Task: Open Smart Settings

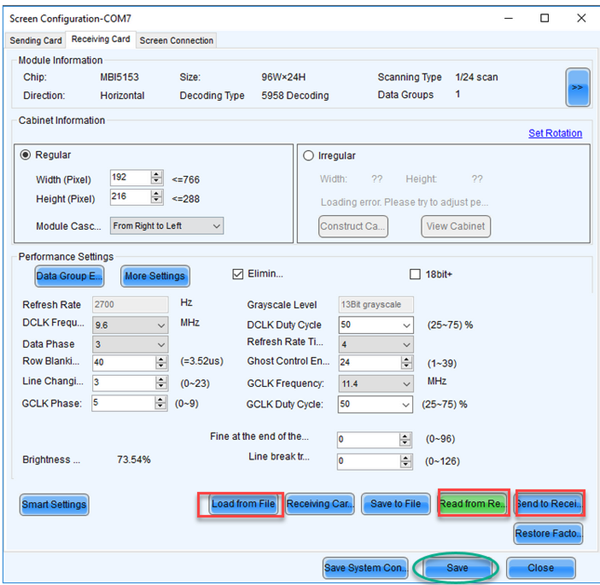Action: pyautogui.click(x=54, y=505)
